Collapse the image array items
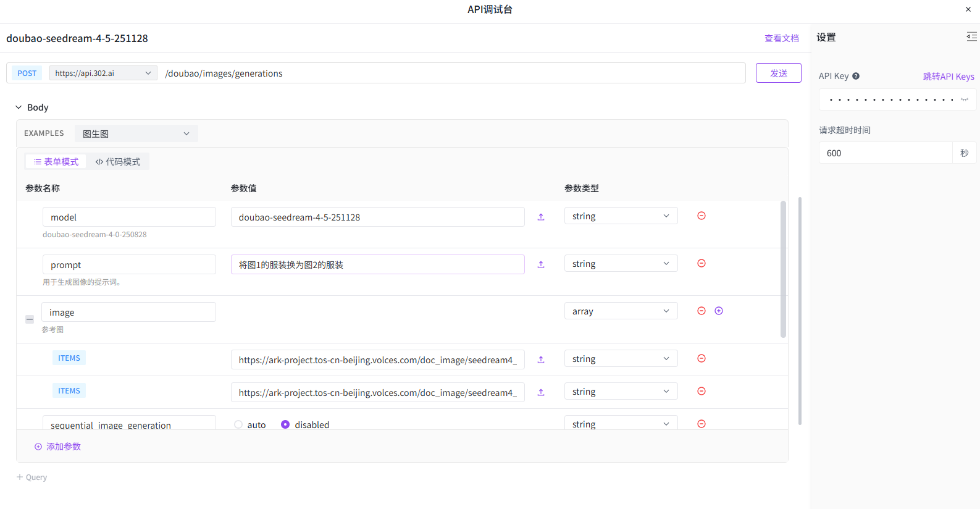This screenshot has height=509, width=980. (x=30, y=319)
